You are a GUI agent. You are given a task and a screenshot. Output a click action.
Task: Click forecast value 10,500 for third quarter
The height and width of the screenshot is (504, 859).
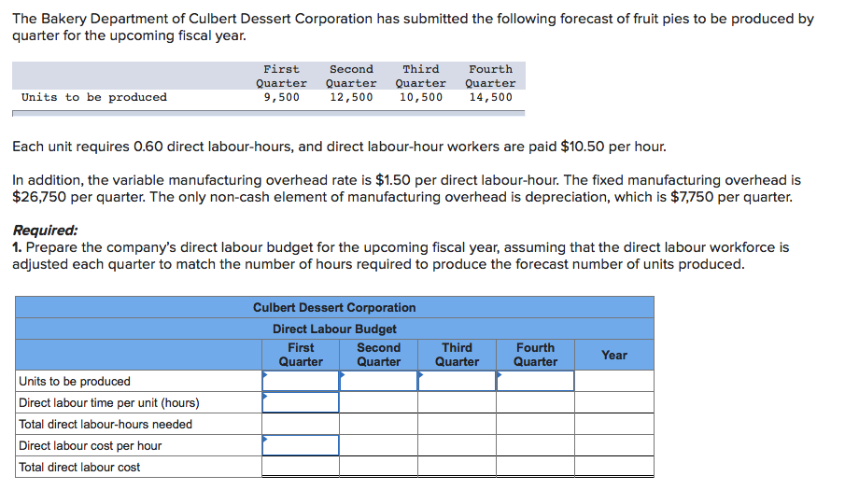(x=421, y=97)
